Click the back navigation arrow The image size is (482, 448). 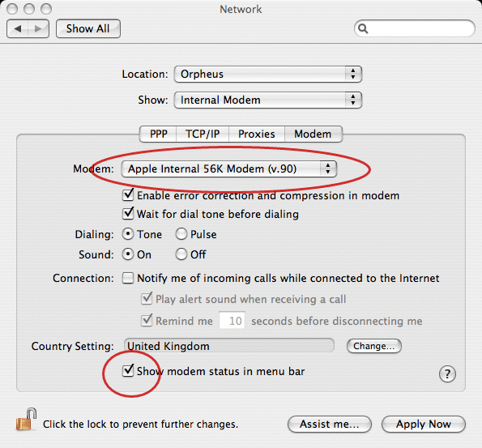click(18, 29)
